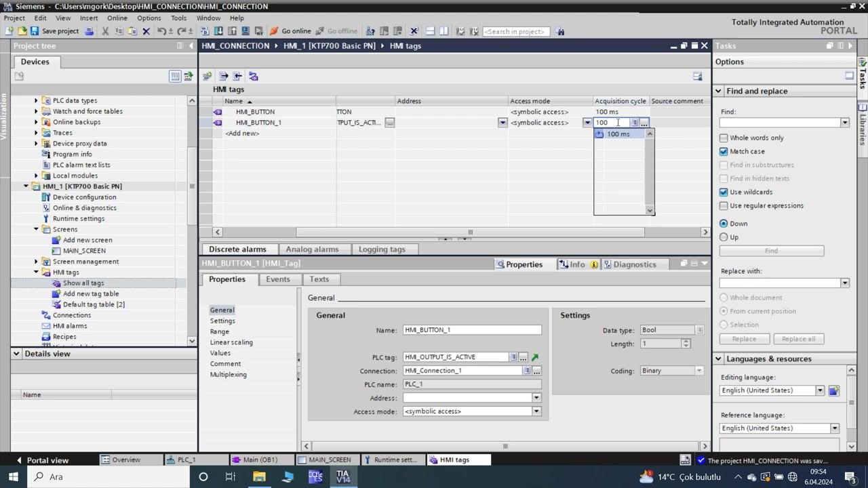Select the Down search direction
Viewport: 868px width, 488px height.
724,224
